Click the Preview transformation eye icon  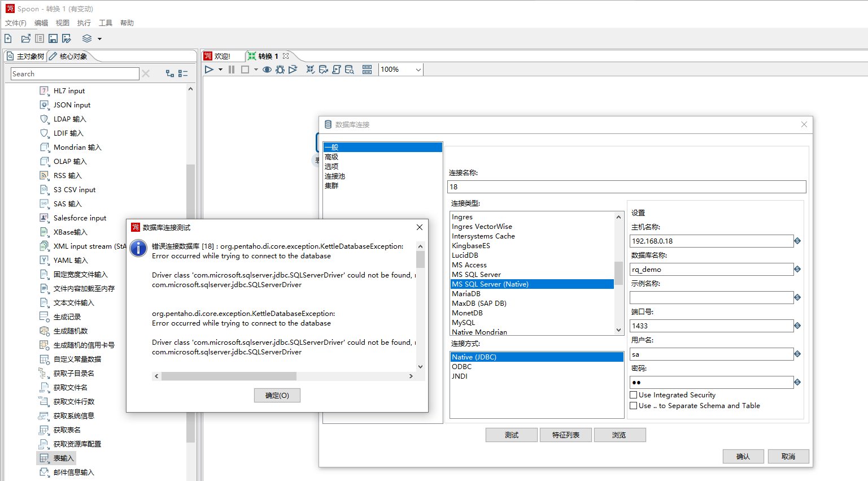pos(267,69)
